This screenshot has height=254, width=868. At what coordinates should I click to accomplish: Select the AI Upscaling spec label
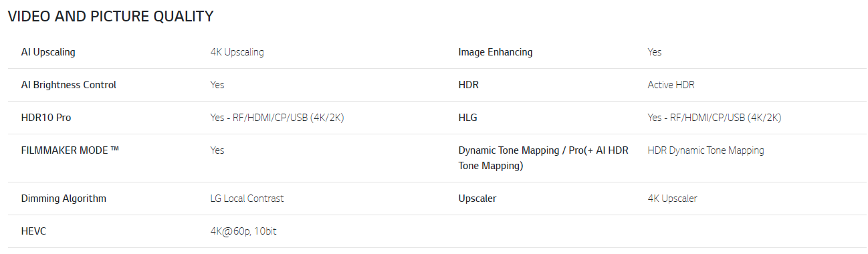48,52
